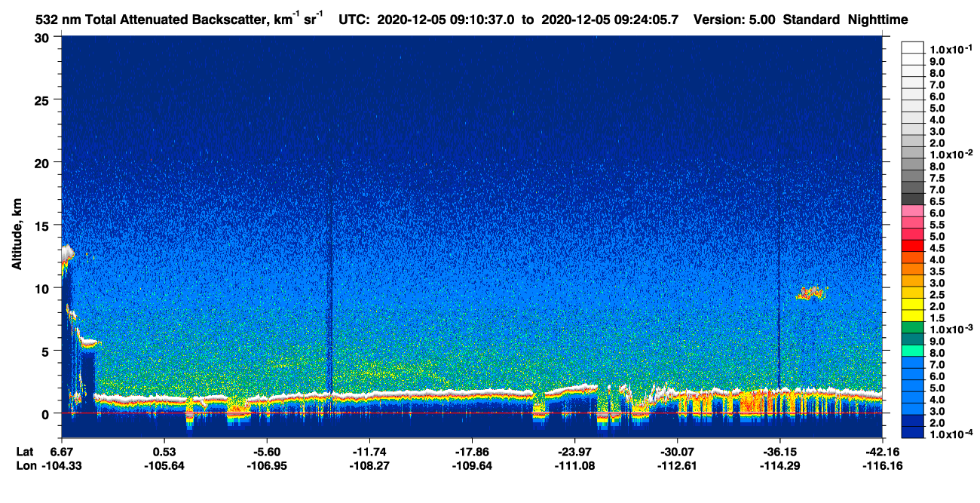The height and width of the screenshot is (503, 980).
Task: Click the isolated cirrus cloud near 10 km altitude
Action: [811, 293]
